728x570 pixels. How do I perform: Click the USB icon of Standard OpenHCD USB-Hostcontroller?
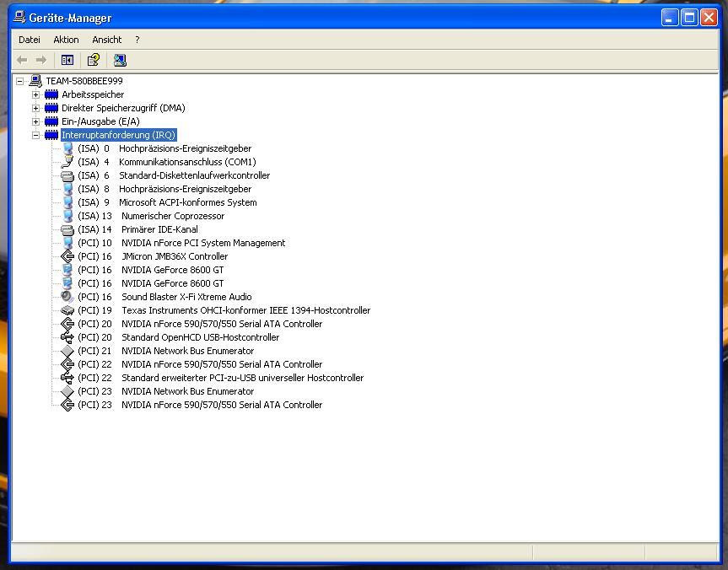(67, 337)
